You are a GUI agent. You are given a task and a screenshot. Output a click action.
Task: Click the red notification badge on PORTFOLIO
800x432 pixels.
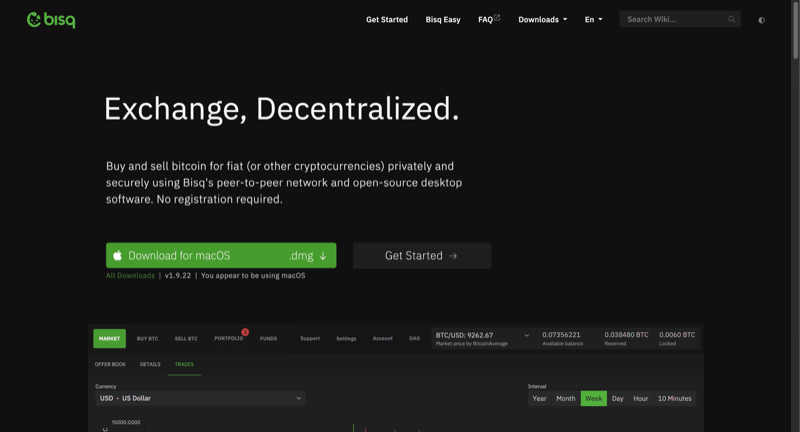(x=245, y=332)
